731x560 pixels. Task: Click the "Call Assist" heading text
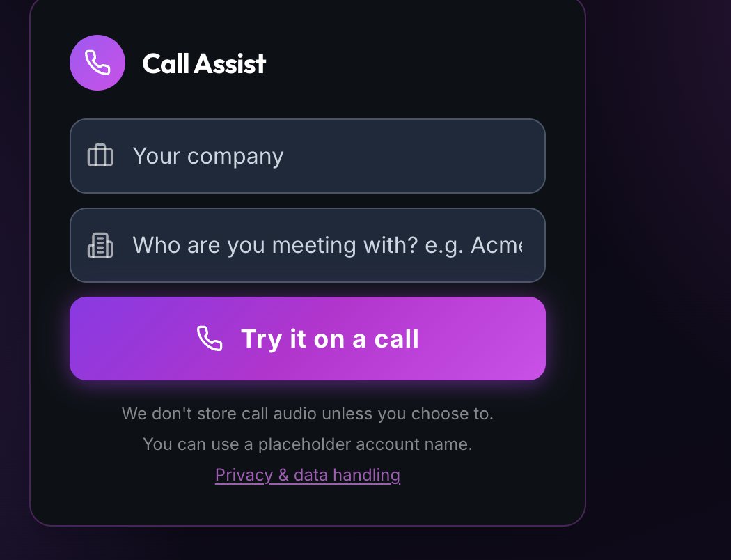(x=204, y=63)
